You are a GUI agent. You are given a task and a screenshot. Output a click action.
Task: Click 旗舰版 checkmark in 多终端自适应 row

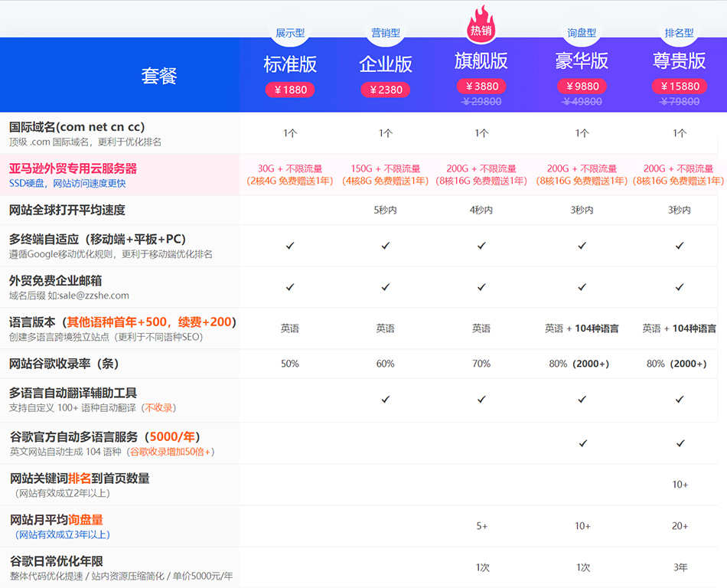tap(481, 245)
